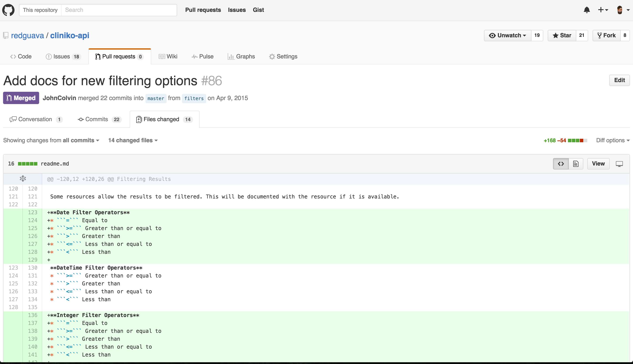
Task: Click the GitHub Octocat logo
Action: click(8, 10)
